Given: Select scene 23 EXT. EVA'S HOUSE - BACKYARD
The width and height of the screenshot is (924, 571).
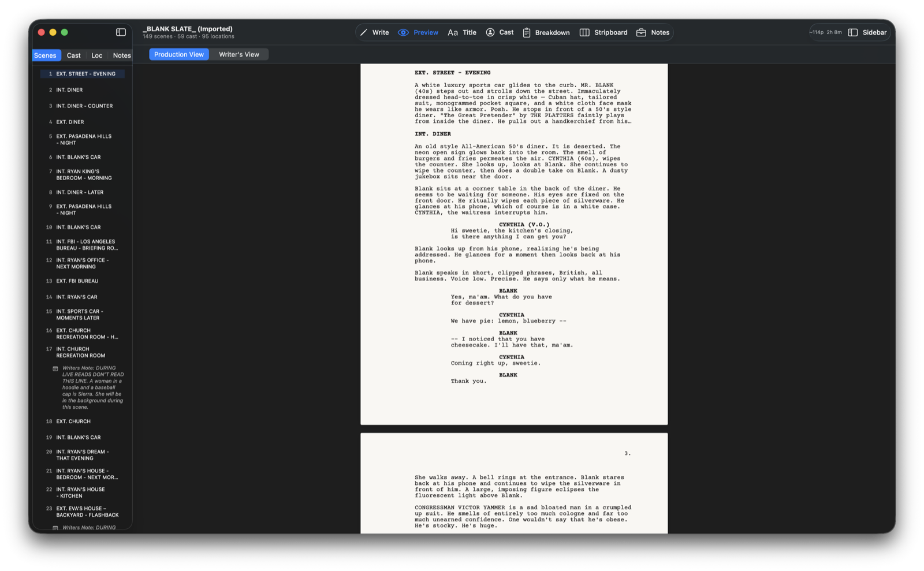Looking at the screenshot, I should coord(83,512).
